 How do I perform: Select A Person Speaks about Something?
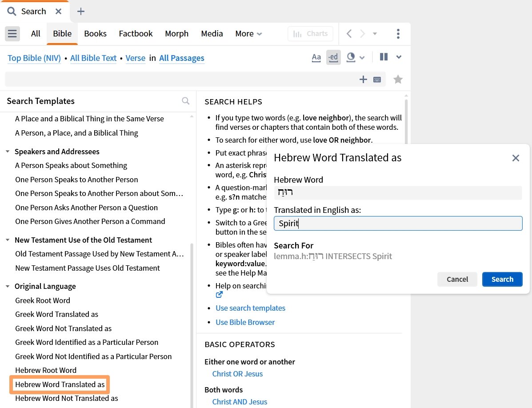pos(71,165)
